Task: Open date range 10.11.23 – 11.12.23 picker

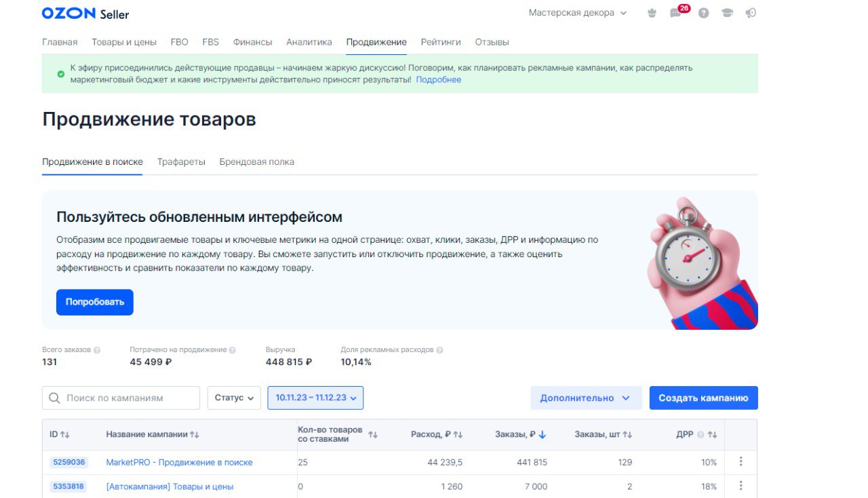Action: click(x=315, y=398)
